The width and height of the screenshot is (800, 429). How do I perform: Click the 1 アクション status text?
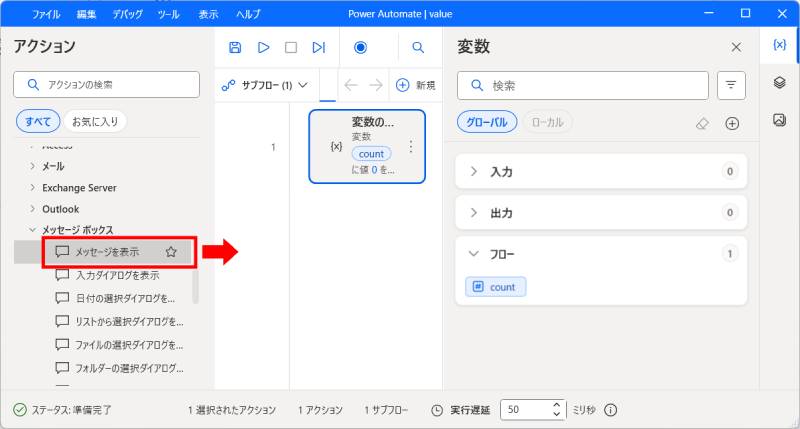tap(320, 410)
